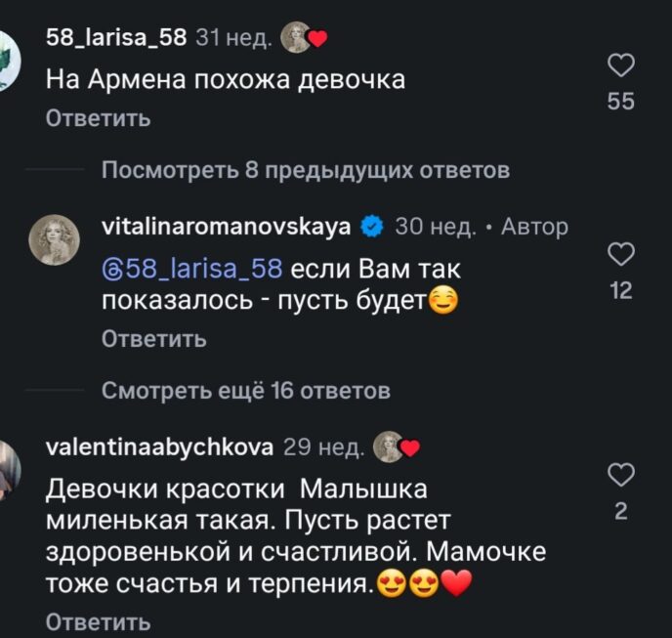The height and width of the screenshot is (638, 672).
Task: Open the valentinaabychkova username link
Action: coord(159,447)
